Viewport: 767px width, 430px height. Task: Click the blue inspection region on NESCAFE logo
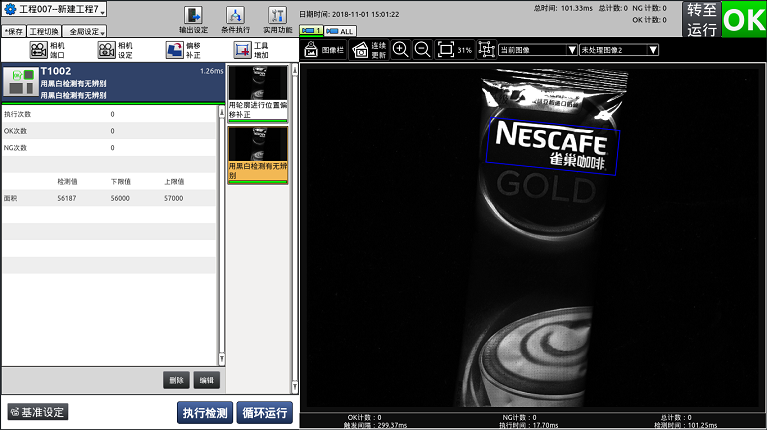tap(553, 146)
